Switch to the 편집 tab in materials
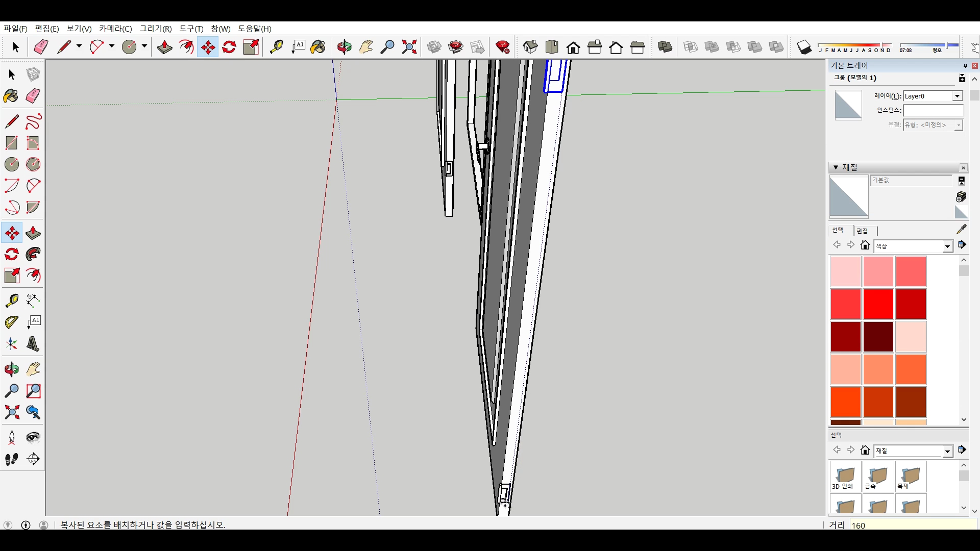Screen dimensions: 980x551 (862, 231)
